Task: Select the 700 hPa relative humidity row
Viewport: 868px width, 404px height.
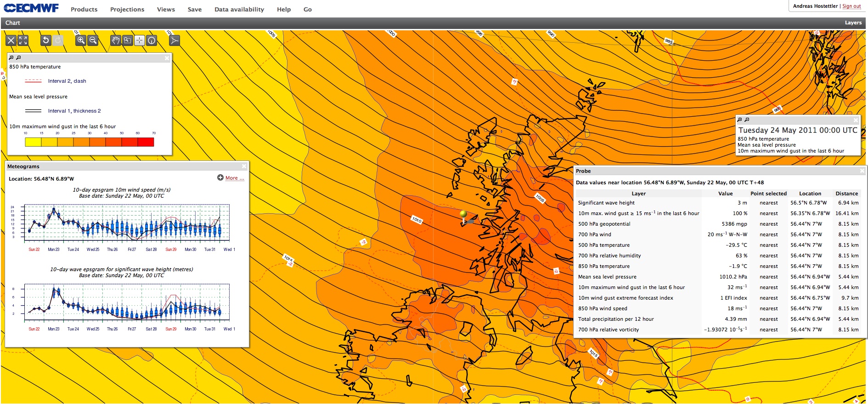Action: coord(718,256)
